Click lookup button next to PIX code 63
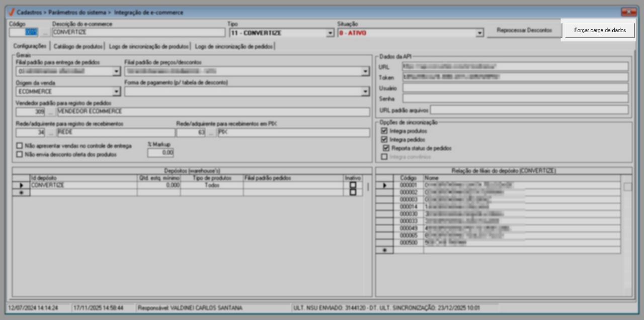Viewport: 644px width, 320px height. [211, 133]
